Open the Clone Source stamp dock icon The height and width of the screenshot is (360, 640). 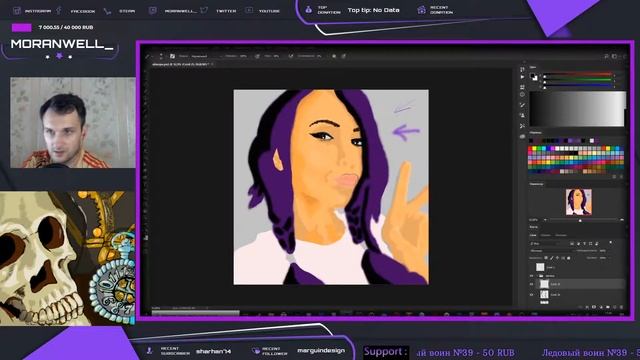[x=522, y=115]
